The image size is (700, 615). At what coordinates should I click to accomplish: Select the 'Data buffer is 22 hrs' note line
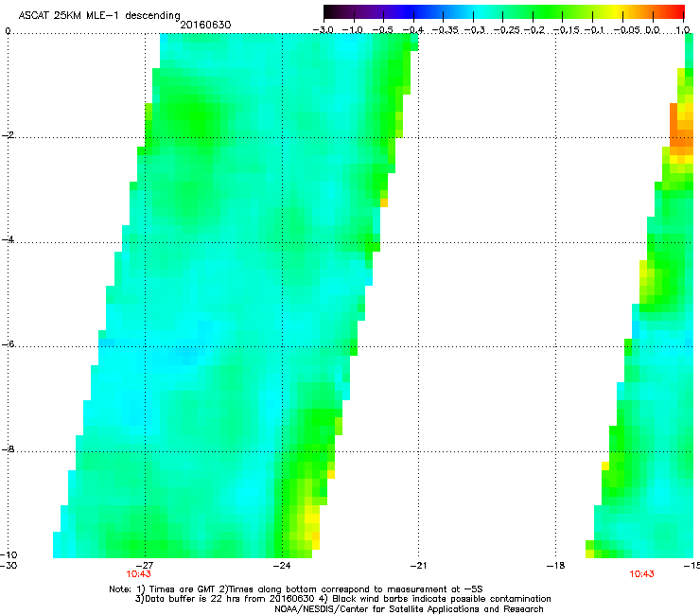tap(342, 599)
